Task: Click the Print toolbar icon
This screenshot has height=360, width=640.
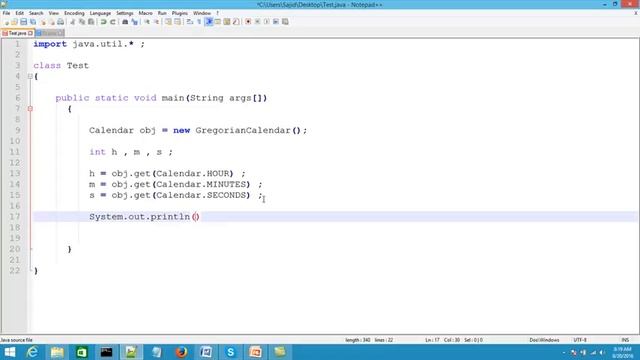Action: 60,22
